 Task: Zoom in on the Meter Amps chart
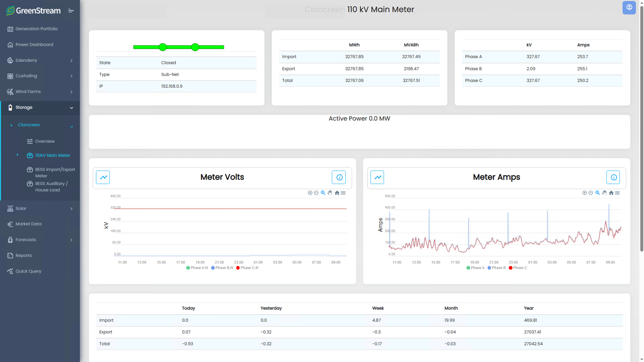[584, 193]
